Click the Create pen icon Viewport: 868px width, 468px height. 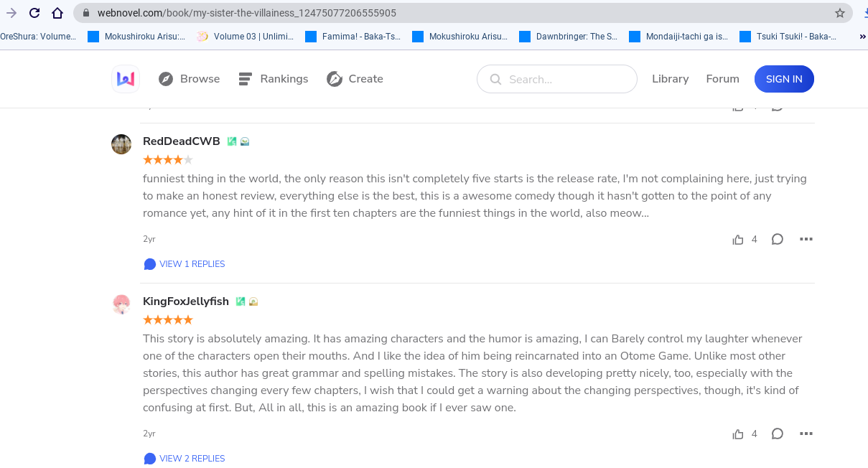[334, 79]
